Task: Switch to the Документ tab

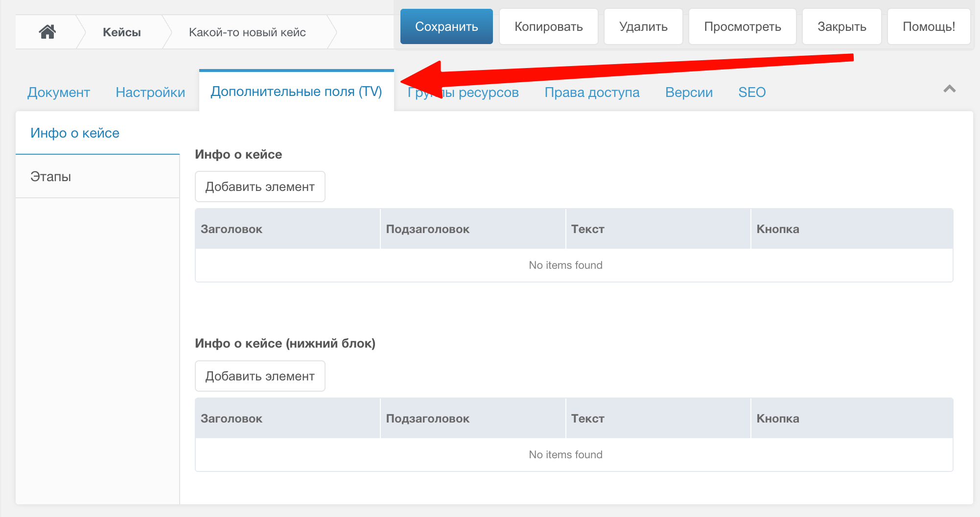Action: (x=59, y=92)
